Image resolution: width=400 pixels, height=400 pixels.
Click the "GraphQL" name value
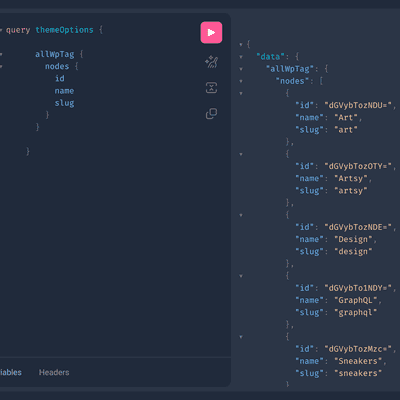pos(356,300)
